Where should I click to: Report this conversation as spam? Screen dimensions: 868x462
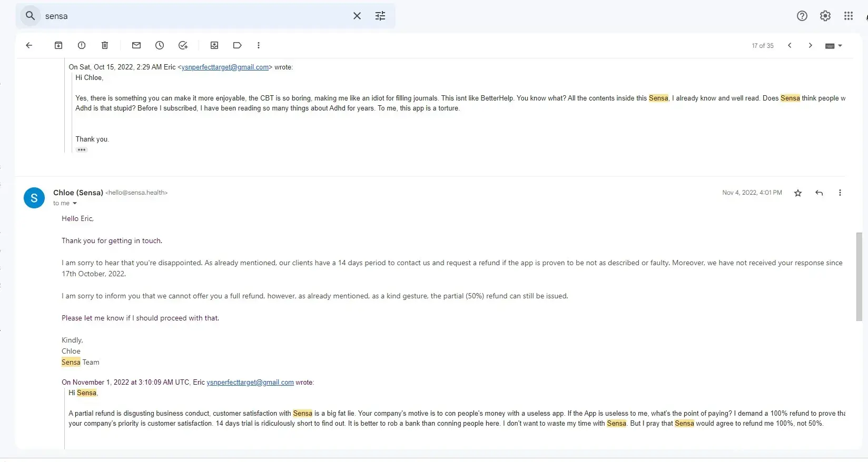point(82,45)
